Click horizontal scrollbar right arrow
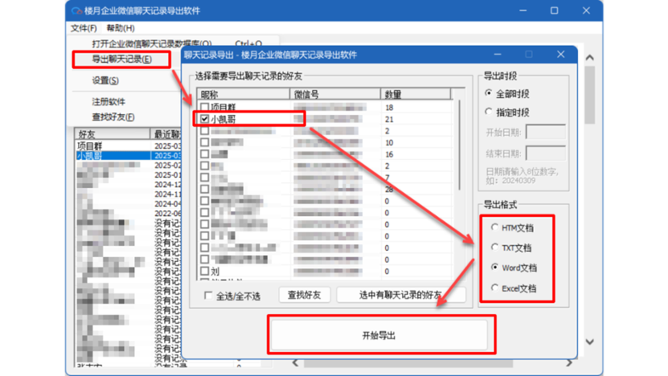The width and height of the screenshot is (668, 376). click(x=569, y=363)
